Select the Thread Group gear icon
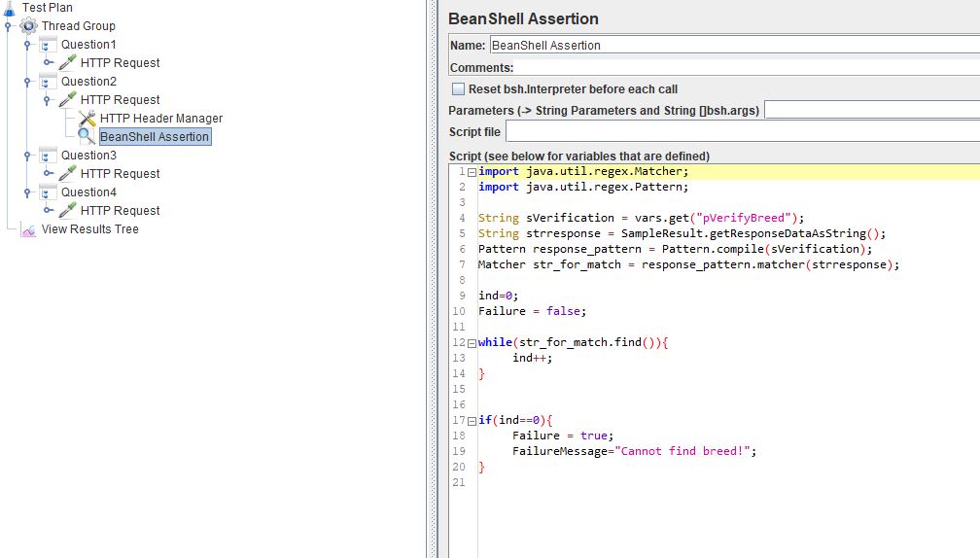Screen dimensions: 980x558 pos(29,25)
